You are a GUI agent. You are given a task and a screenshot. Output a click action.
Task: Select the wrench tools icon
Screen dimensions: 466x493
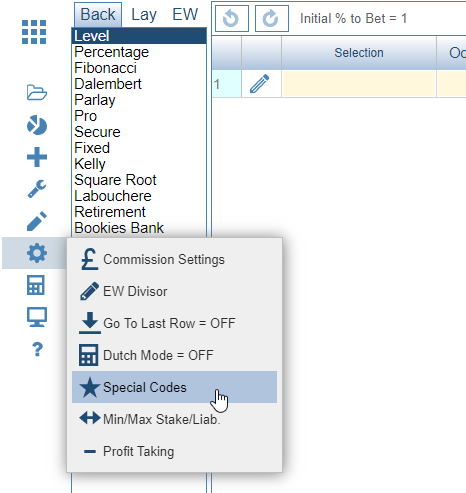[x=37, y=189]
